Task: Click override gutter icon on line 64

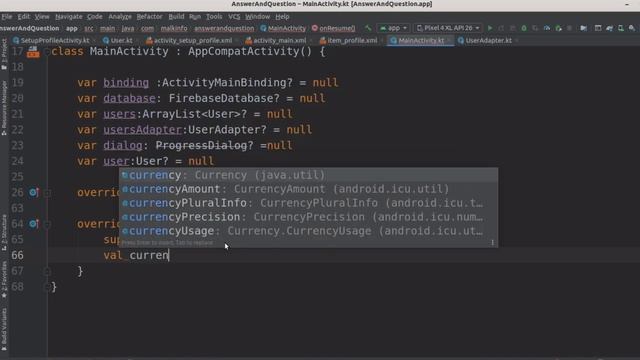Action: pos(33,224)
